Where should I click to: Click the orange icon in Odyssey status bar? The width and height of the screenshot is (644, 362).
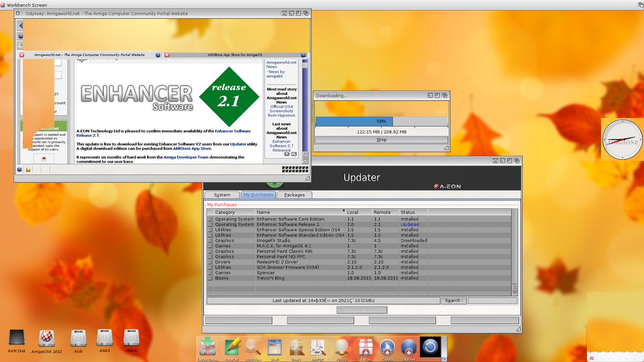pyautogui.click(x=28, y=169)
